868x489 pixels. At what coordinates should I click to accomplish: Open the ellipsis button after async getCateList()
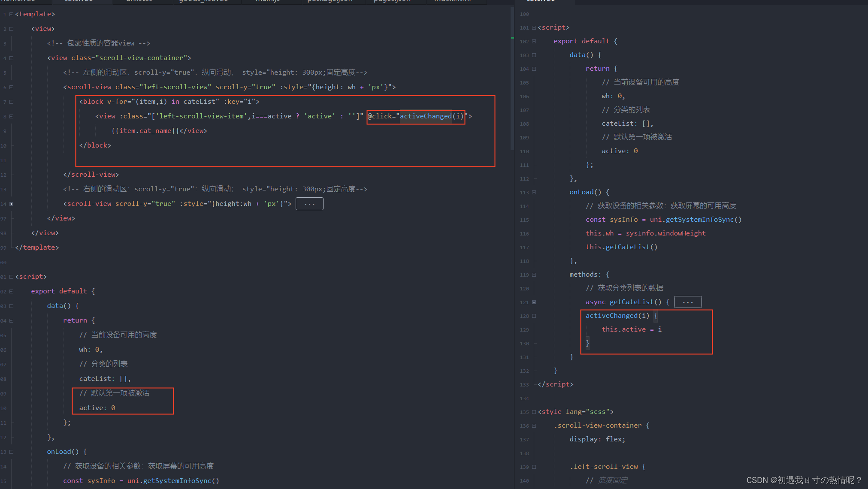click(x=688, y=302)
